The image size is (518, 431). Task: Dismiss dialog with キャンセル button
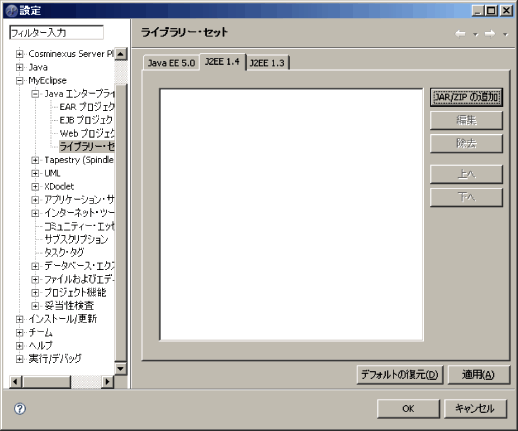[x=475, y=409]
